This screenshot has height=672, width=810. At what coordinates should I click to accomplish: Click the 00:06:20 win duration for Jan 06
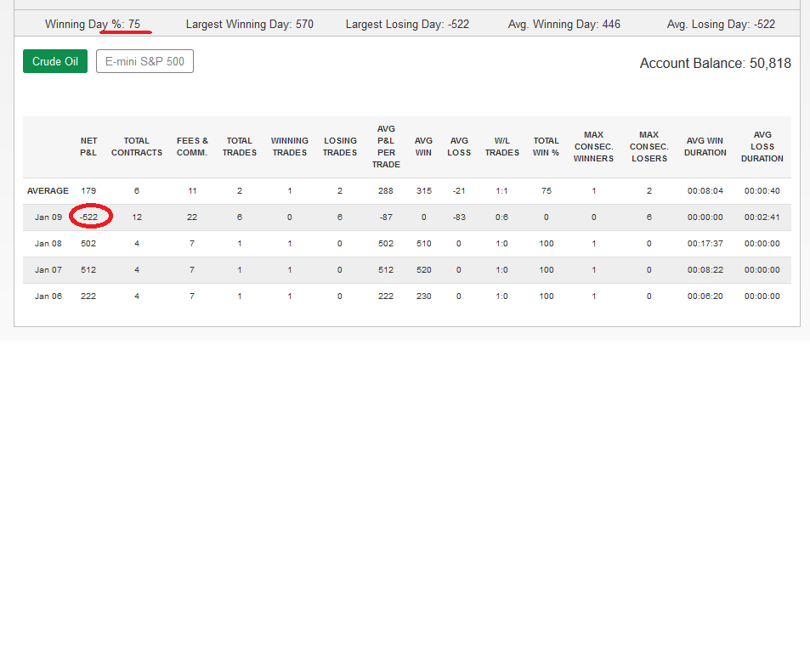[705, 296]
